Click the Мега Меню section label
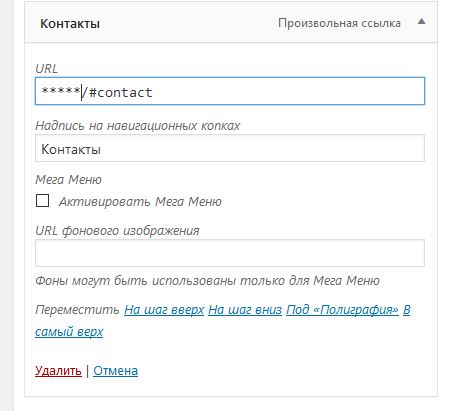The image size is (452, 411). pos(68,180)
